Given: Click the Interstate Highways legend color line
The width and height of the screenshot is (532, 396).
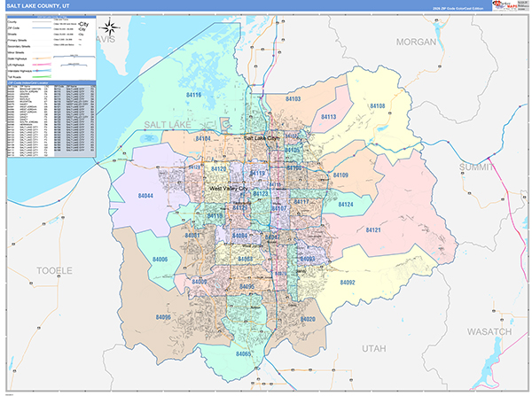Looking at the screenshot, I should [43, 71].
